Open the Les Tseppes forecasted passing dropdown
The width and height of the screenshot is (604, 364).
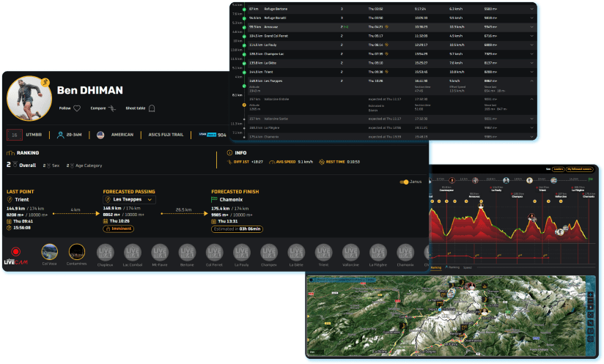tap(150, 199)
